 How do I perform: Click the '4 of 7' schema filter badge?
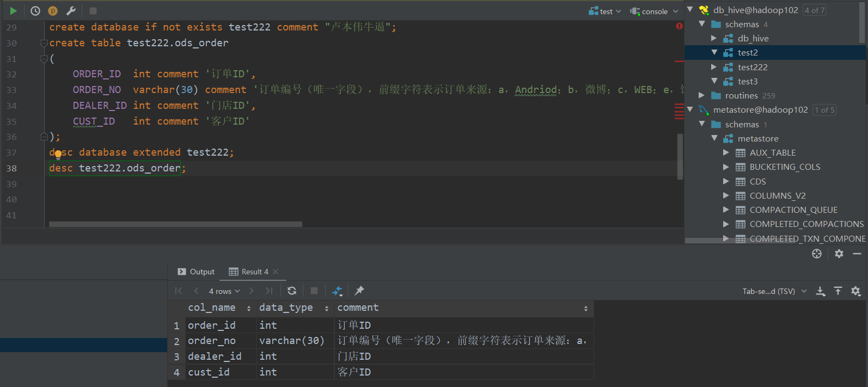tap(815, 10)
